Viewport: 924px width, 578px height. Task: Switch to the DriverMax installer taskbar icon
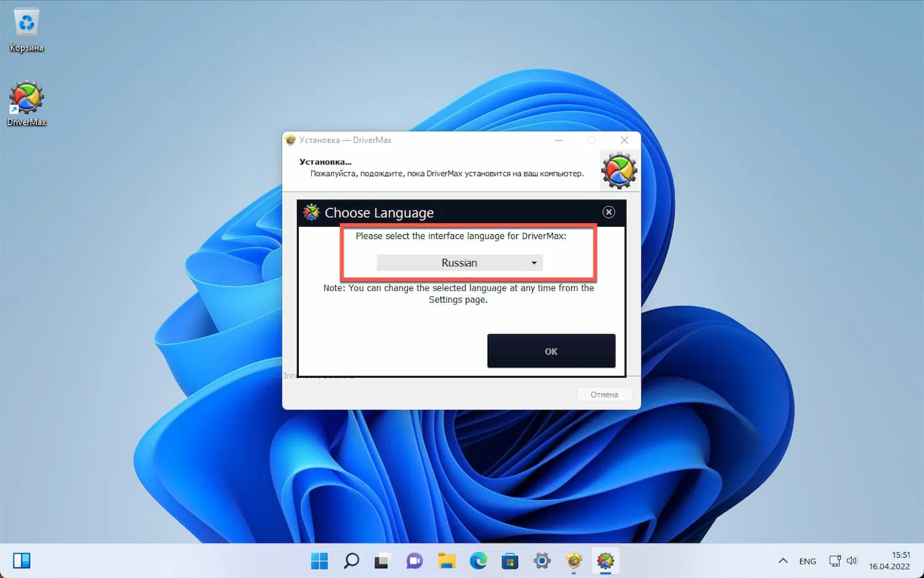point(574,561)
